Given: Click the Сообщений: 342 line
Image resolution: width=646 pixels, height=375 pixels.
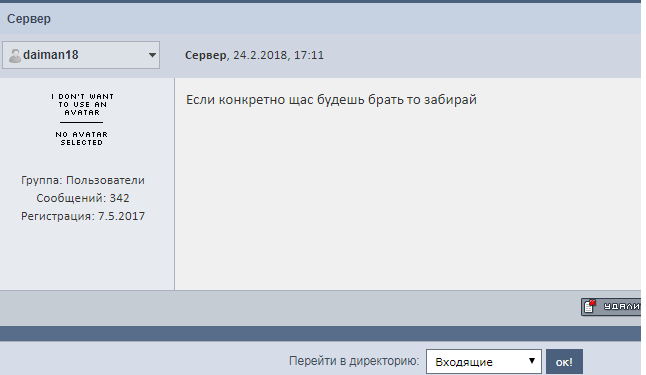Looking at the screenshot, I should pyautogui.click(x=83, y=198).
